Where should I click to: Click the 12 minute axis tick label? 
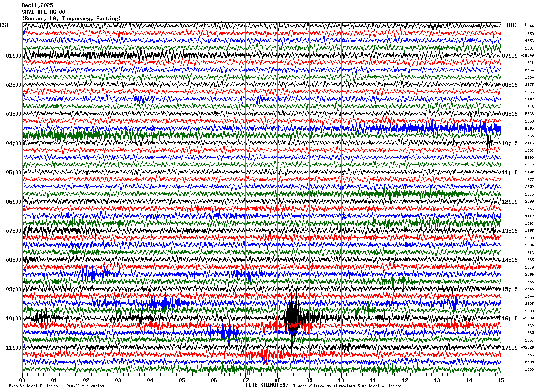click(x=405, y=380)
